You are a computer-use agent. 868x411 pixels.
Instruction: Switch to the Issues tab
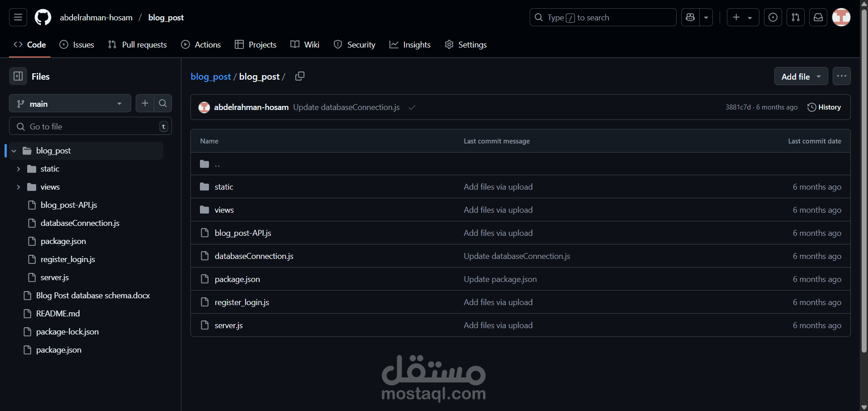[x=77, y=44]
